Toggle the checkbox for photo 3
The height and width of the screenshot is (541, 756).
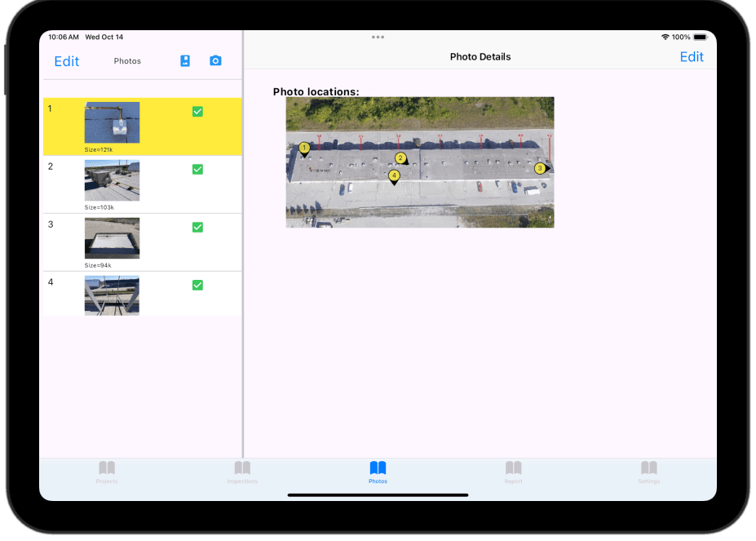(x=197, y=228)
